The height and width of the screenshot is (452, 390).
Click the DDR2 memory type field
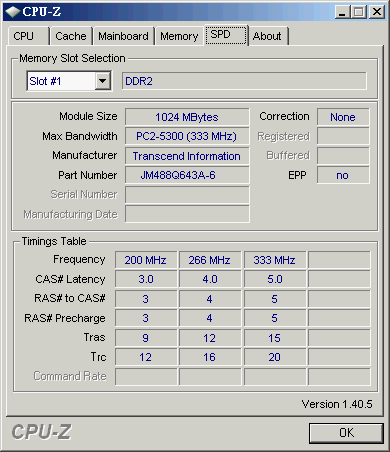coord(244,81)
